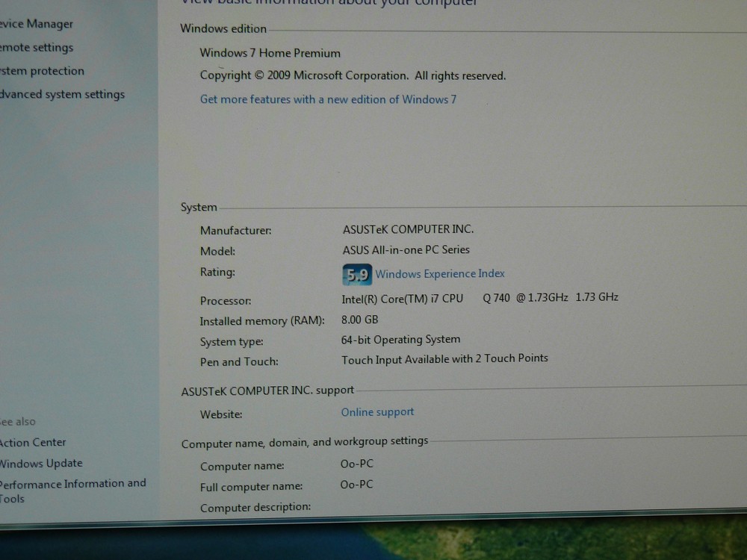Click the processor value 'Intel(R) Core(TM) i7 CPU'

click(402, 299)
